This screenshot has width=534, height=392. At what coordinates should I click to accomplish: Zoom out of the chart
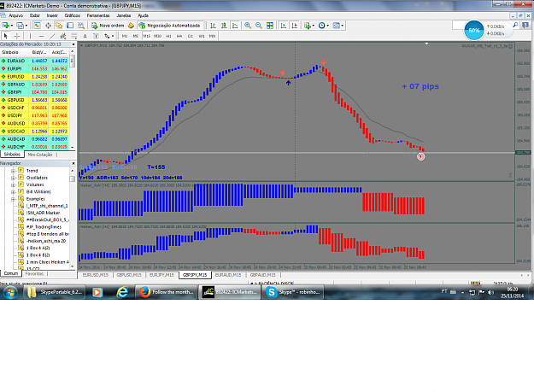tap(259, 26)
